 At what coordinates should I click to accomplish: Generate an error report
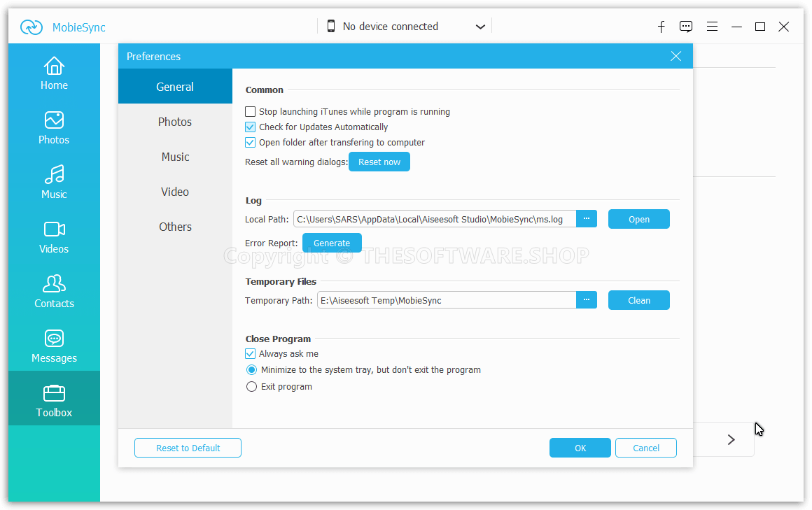[x=331, y=243]
